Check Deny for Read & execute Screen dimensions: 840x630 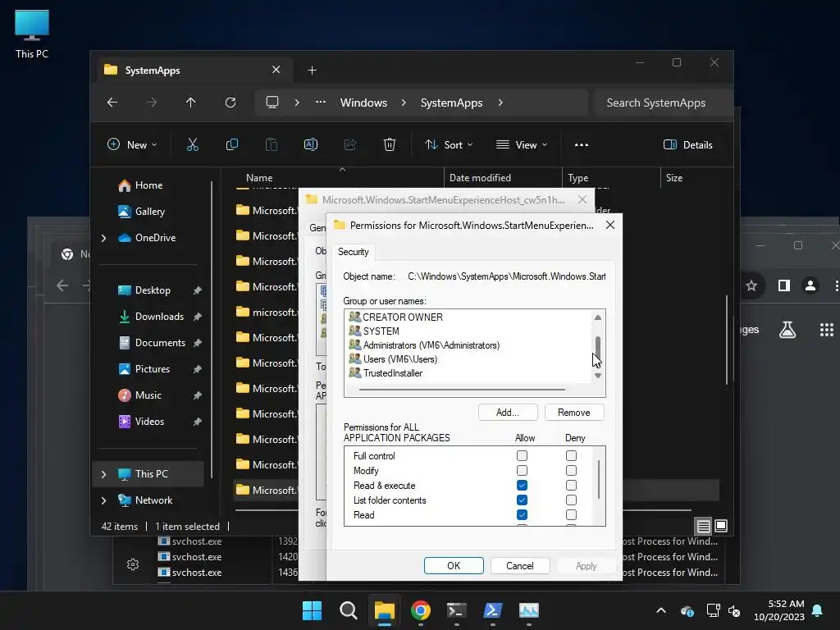click(571, 486)
